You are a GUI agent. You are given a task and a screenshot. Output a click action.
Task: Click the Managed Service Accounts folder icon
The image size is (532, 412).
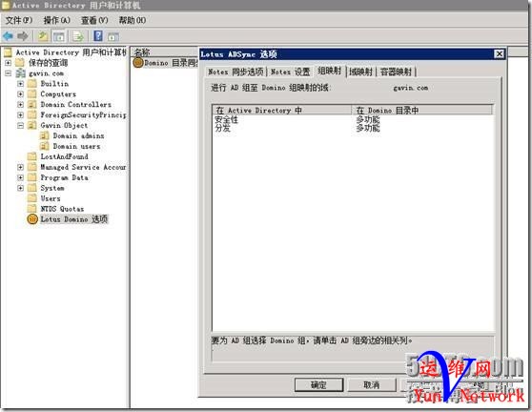pos(31,167)
